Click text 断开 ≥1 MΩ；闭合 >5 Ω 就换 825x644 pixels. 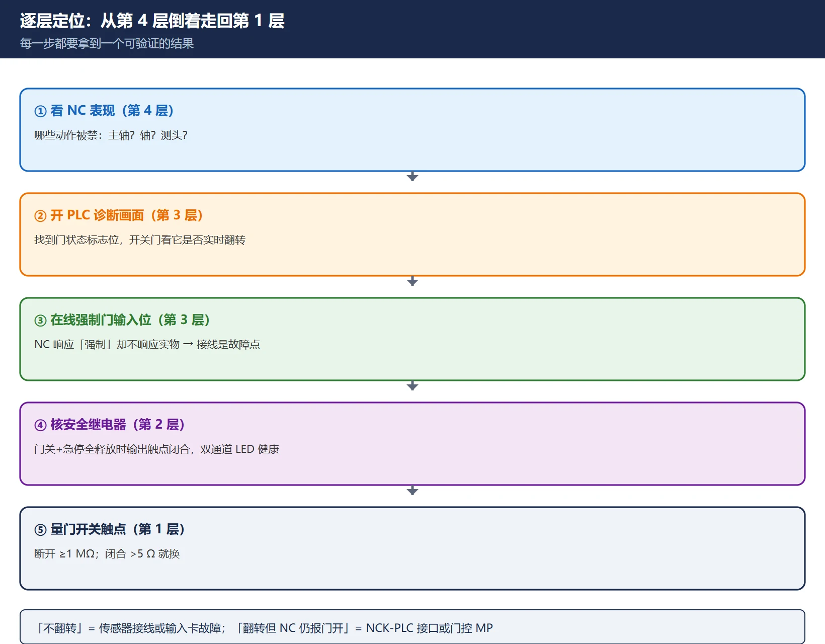pos(107,554)
